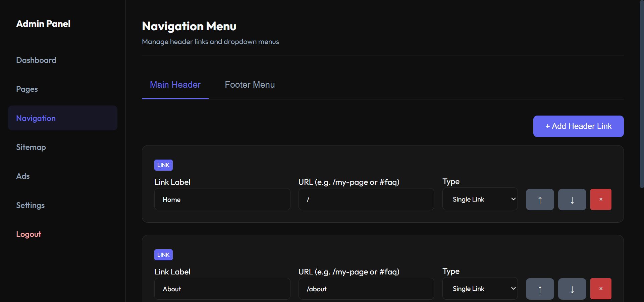Delete the About header link
Screen dimensions: 644x302
pyautogui.click(x=600, y=289)
